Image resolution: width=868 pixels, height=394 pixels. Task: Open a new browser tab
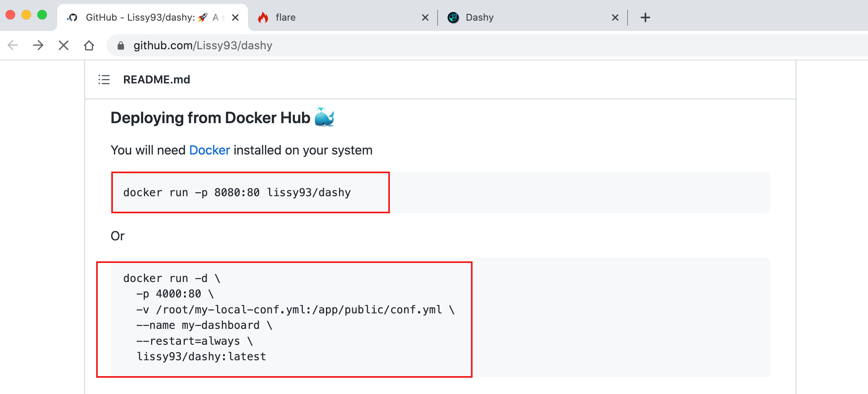645,17
